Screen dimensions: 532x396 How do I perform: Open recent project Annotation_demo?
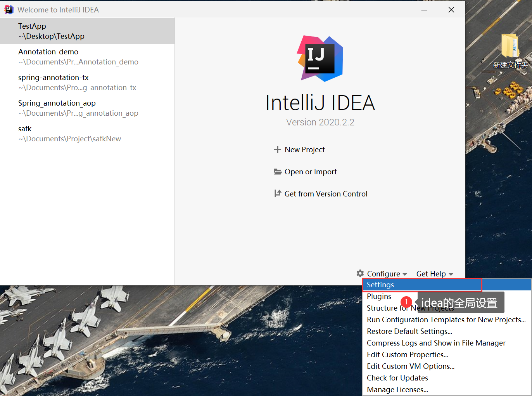pyautogui.click(x=87, y=57)
